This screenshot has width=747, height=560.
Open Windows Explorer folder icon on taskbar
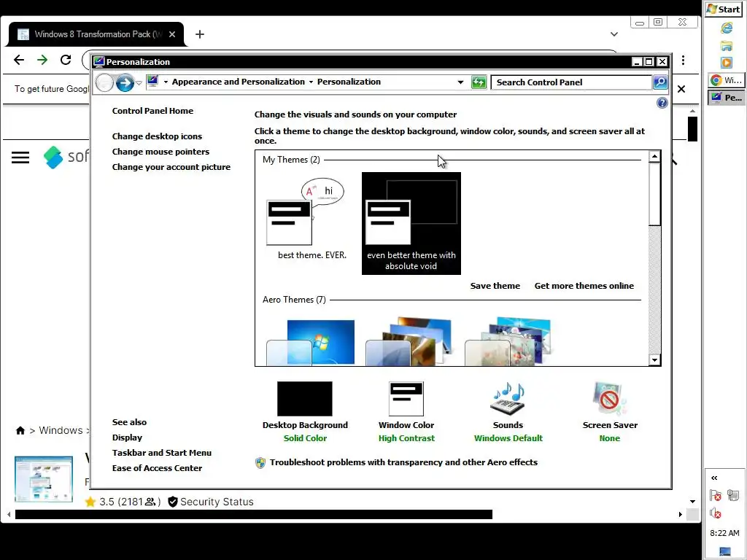point(726,46)
